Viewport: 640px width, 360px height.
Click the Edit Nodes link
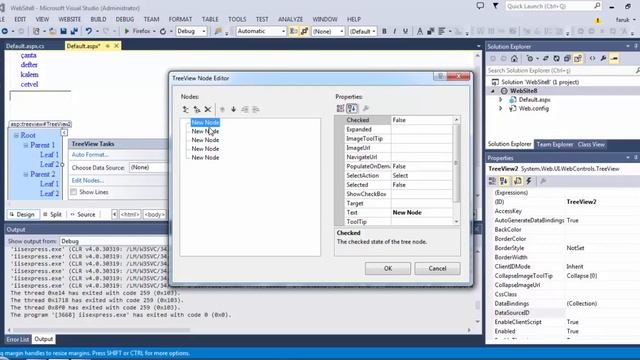[88, 180]
